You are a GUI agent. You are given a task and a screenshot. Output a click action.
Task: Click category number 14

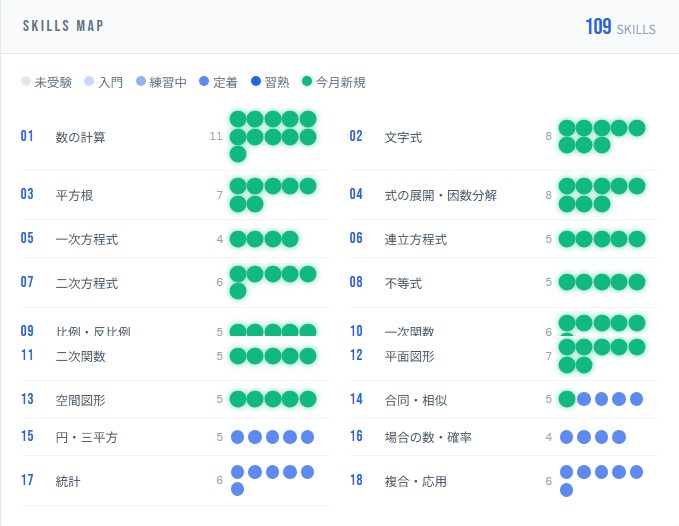pyautogui.click(x=356, y=399)
